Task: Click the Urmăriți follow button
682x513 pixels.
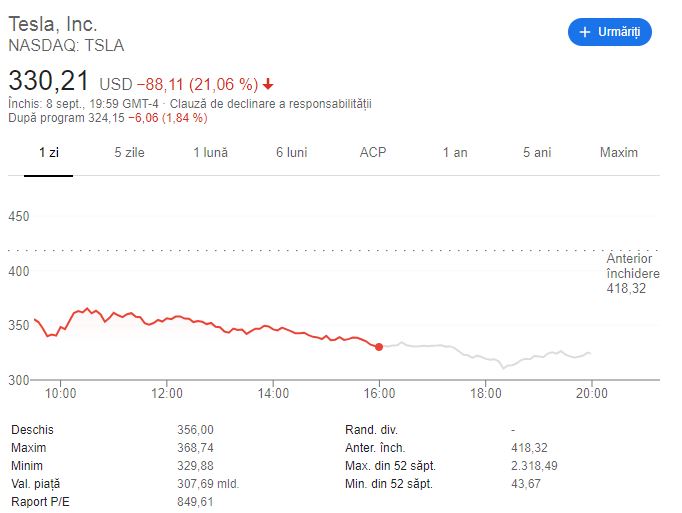Action: point(609,32)
